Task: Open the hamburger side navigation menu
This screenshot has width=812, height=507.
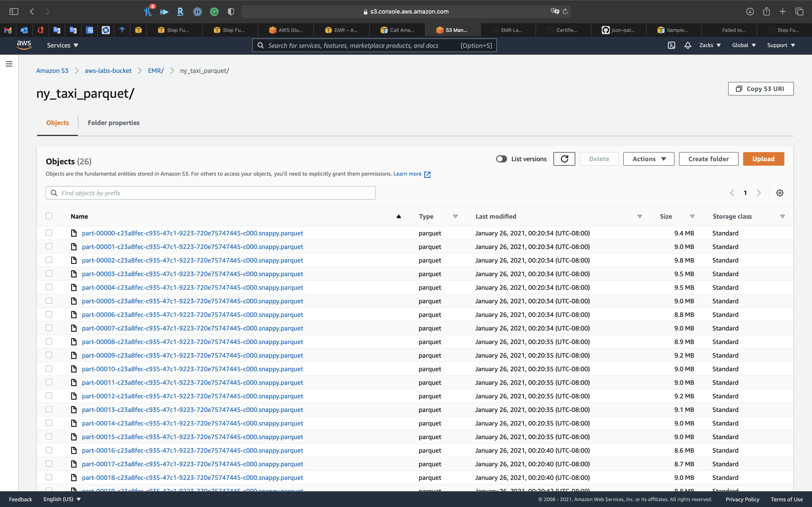Action: click(x=9, y=64)
